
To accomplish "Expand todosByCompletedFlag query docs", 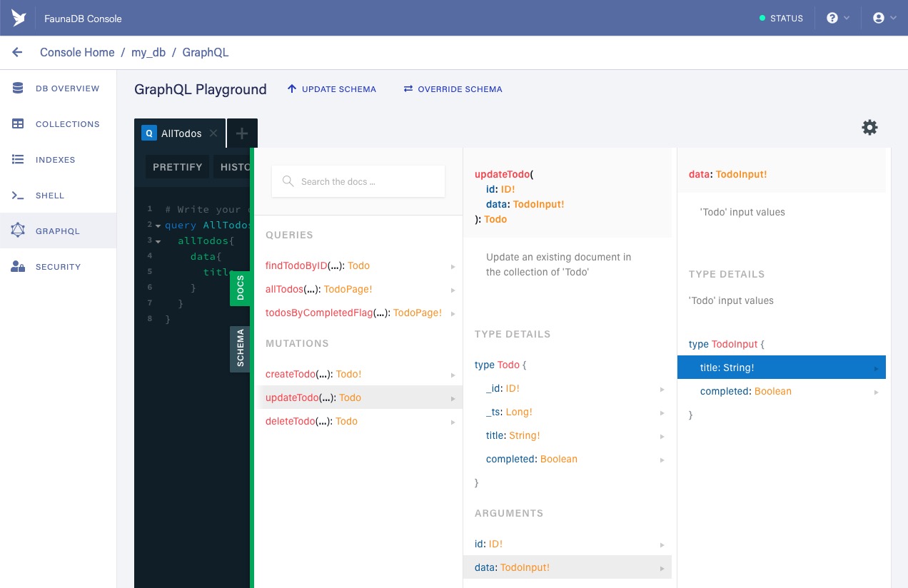I will [360, 313].
